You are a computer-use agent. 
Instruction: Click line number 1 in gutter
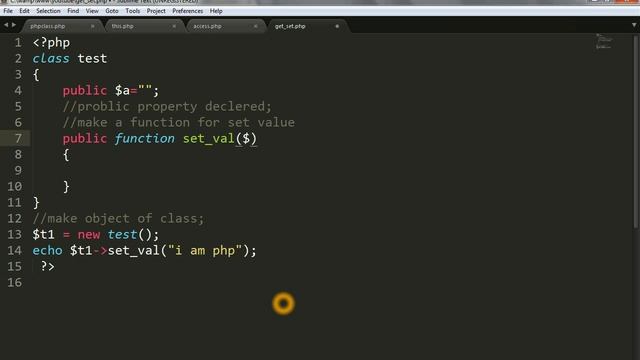point(18,42)
